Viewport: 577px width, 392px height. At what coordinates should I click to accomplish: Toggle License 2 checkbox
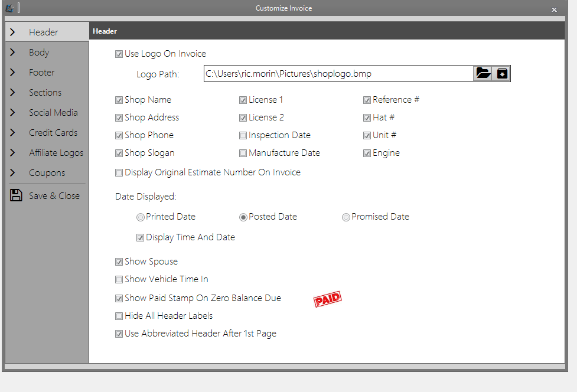pyautogui.click(x=243, y=117)
